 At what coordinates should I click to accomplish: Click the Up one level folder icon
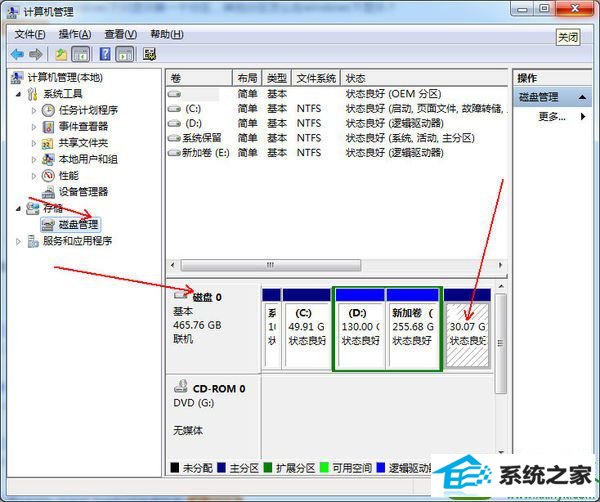click(x=61, y=54)
